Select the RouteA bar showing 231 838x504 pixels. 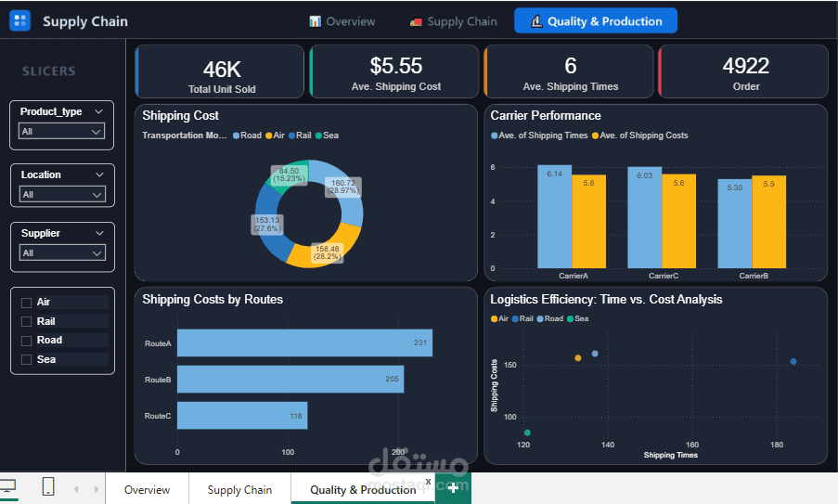[304, 343]
